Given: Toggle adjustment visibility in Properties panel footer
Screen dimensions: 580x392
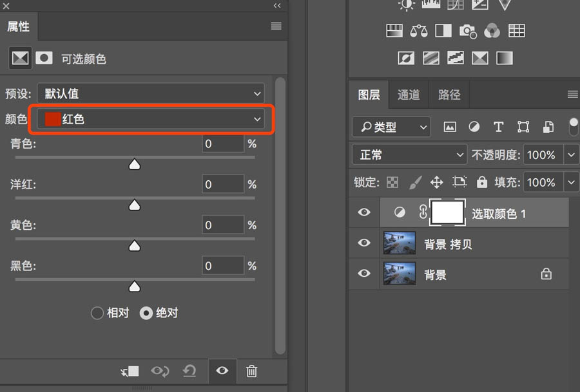Looking at the screenshot, I should [x=222, y=371].
